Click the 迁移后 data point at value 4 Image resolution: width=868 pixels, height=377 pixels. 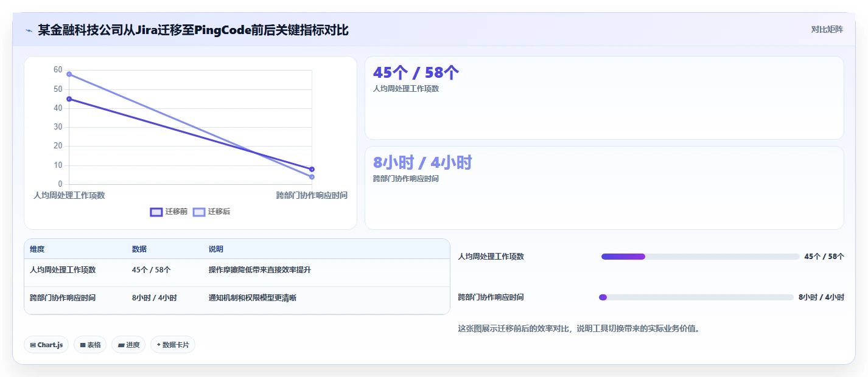pos(312,177)
